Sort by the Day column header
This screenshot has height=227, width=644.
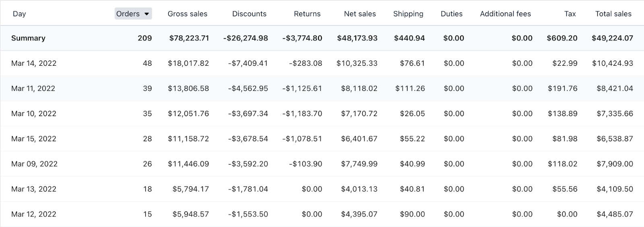tap(19, 14)
